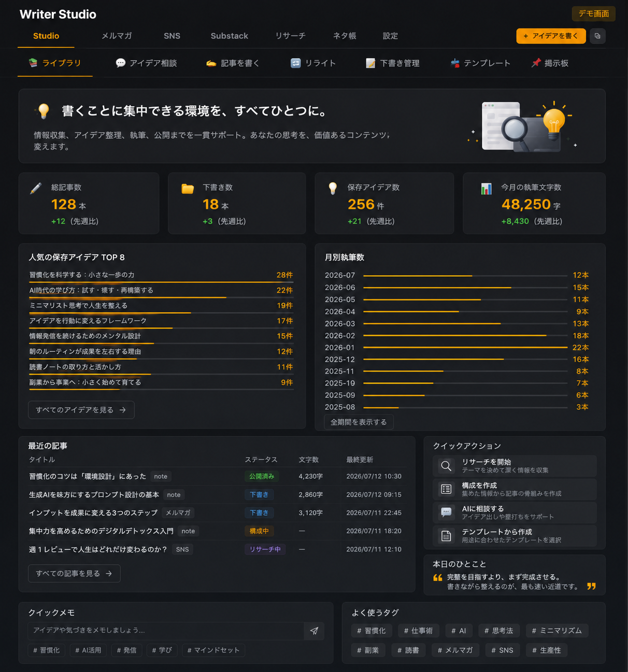Click the memo icon on 下書き管理 tab
The height and width of the screenshot is (672, 628).
370,63
